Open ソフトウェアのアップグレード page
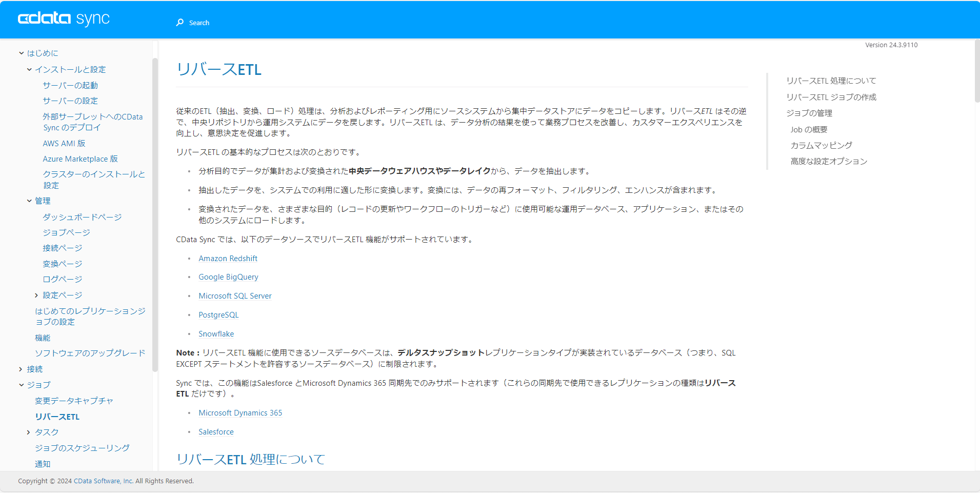The width and height of the screenshot is (980, 493). pos(90,353)
